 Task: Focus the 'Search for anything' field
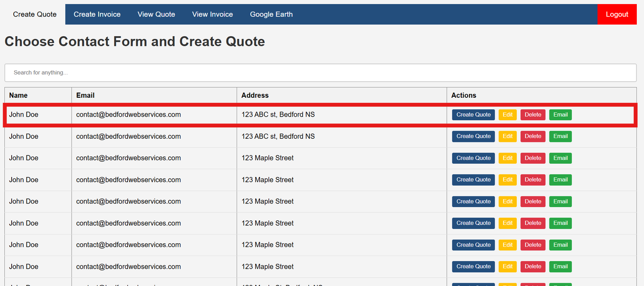tap(320, 73)
